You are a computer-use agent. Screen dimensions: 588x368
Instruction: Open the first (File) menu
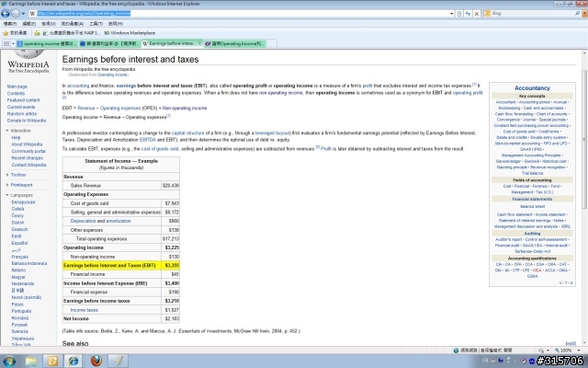[x=10, y=24]
